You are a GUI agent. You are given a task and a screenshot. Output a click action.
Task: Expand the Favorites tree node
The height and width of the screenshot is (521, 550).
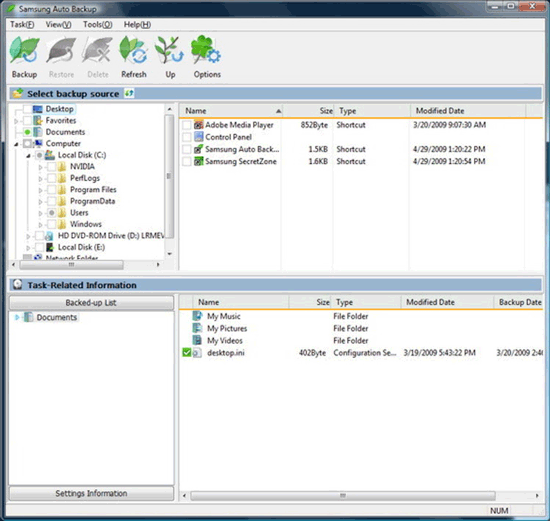coord(16,121)
